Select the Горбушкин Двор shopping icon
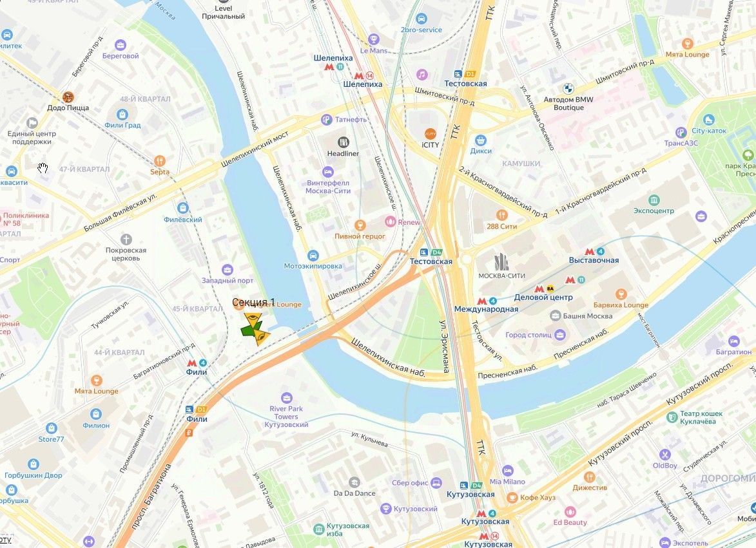This screenshot has height=548, width=756. coord(34,464)
